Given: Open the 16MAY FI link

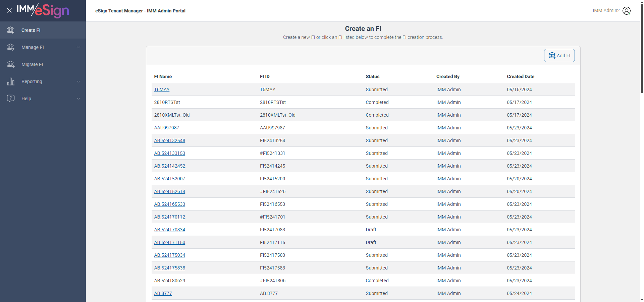Looking at the screenshot, I should point(162,89).
